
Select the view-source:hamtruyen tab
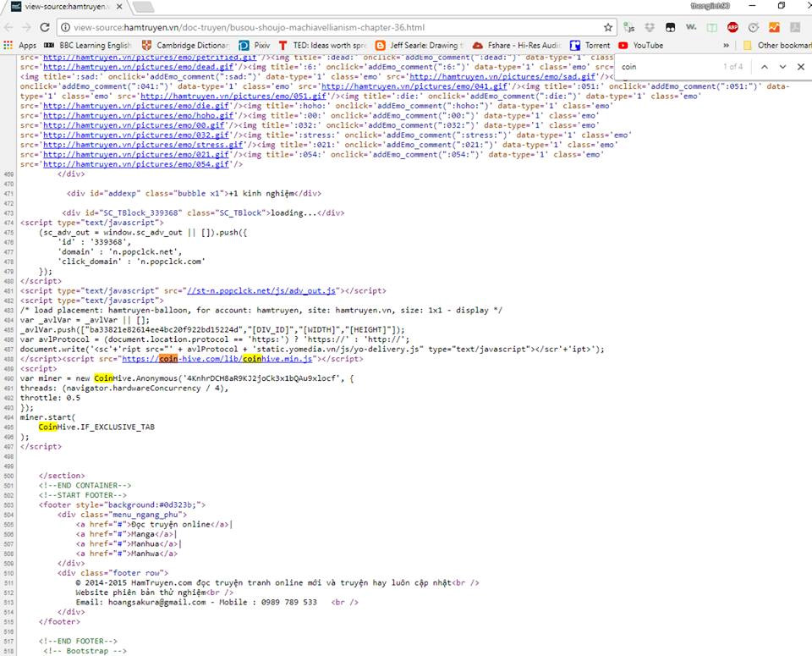pyautogui.click(x=63, y=7)
